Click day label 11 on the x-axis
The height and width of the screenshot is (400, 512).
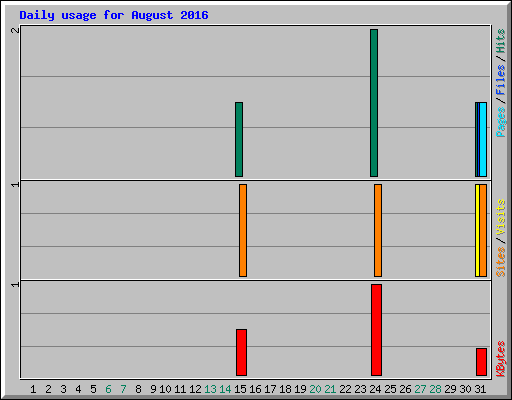pos(180,389)
